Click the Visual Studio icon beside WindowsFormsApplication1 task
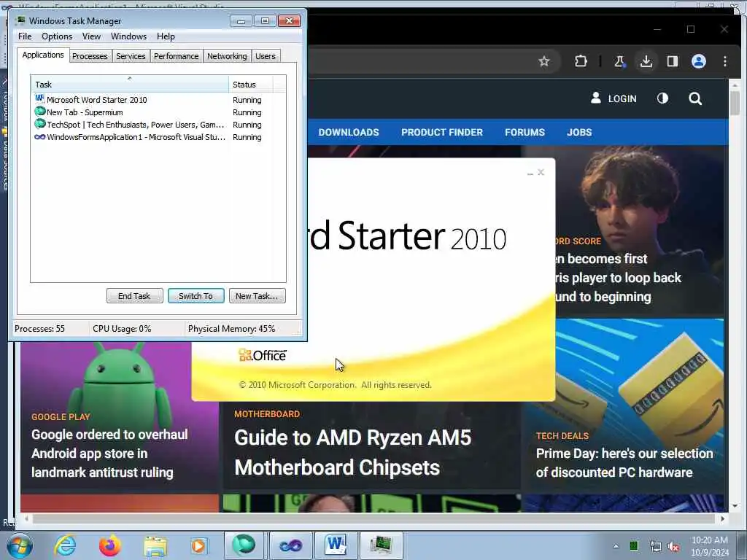 coord(40,136)
